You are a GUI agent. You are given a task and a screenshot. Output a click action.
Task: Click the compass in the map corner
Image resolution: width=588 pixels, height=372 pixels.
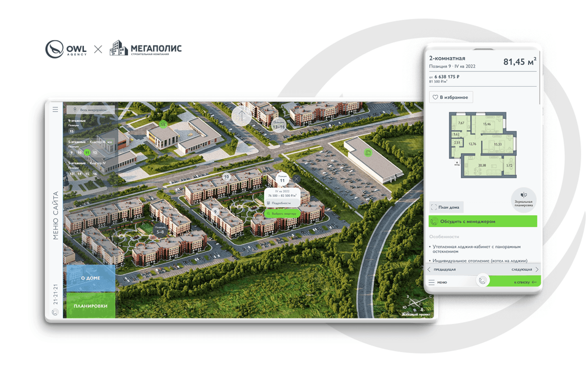[x=417, y=303]
